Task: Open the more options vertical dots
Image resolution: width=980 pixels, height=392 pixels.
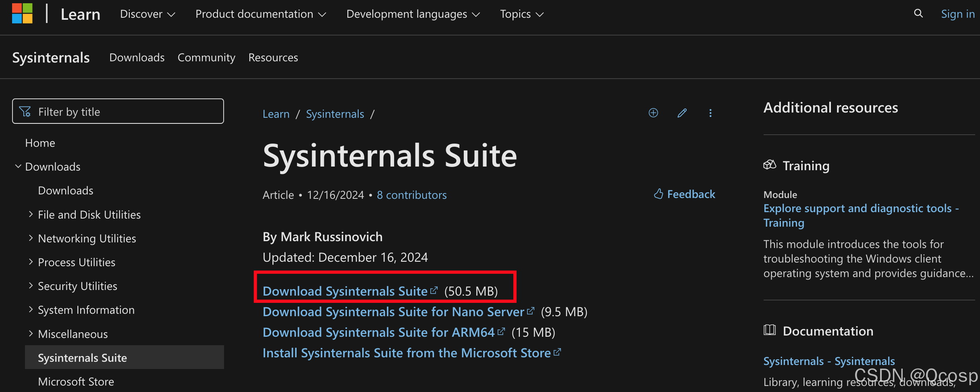Action: (710, 113)
